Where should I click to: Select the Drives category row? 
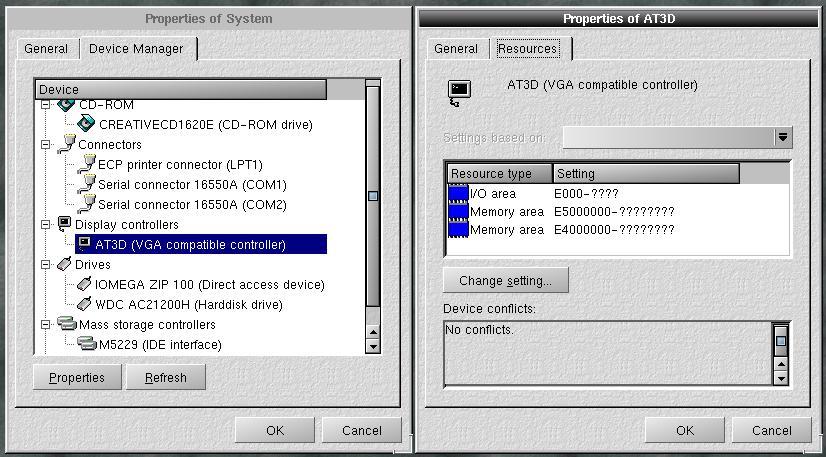coord(93,264)
